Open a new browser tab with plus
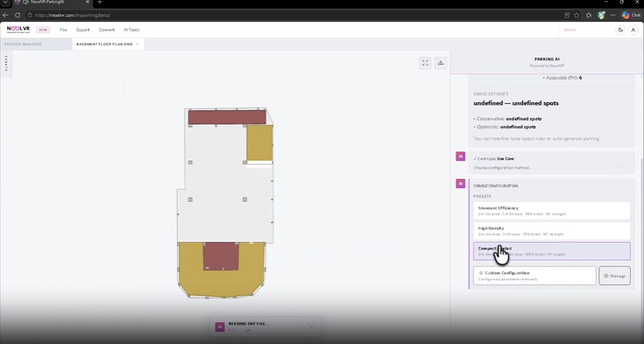 [x=99, y=3]
